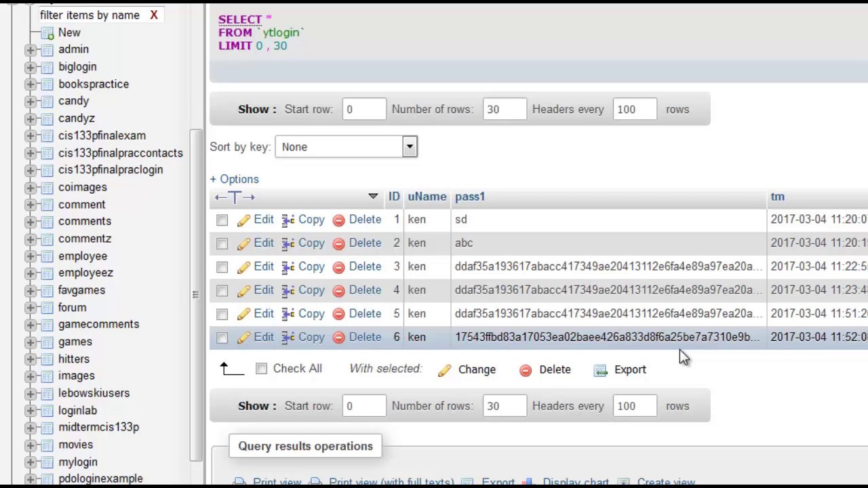Click the red Delete icon for row ID 6
The width and height of the screenshot is (868, 488).
[338, 338]
